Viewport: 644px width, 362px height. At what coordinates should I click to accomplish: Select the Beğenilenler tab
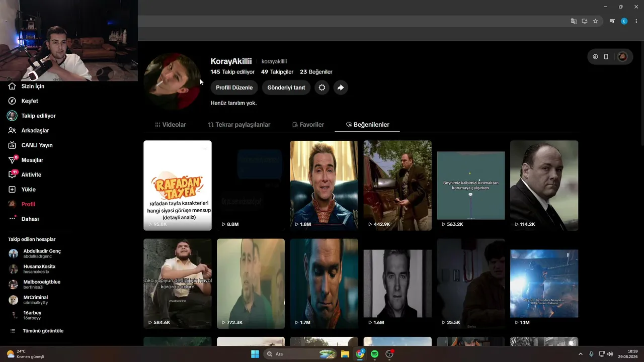point(367,125)
